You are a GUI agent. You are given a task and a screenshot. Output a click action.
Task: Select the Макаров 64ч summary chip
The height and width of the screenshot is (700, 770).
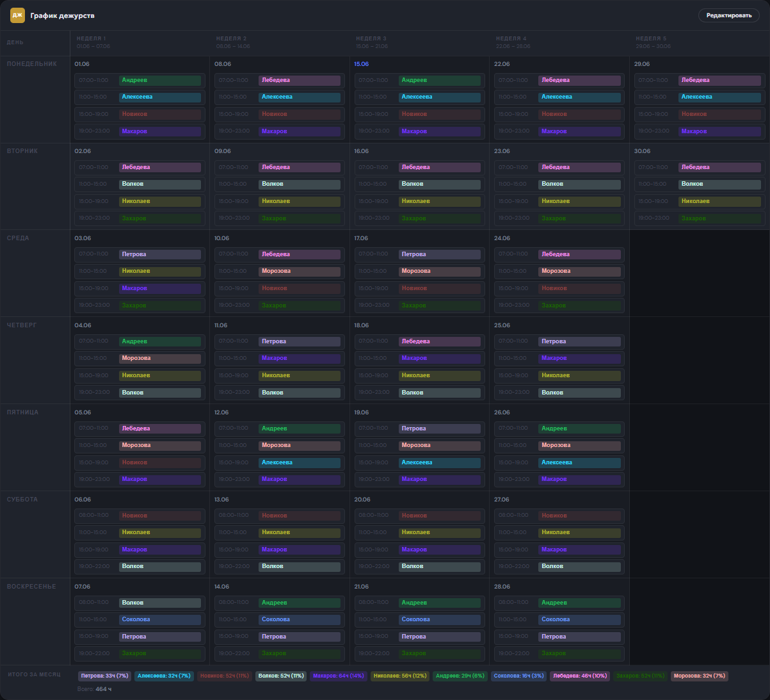339,676
